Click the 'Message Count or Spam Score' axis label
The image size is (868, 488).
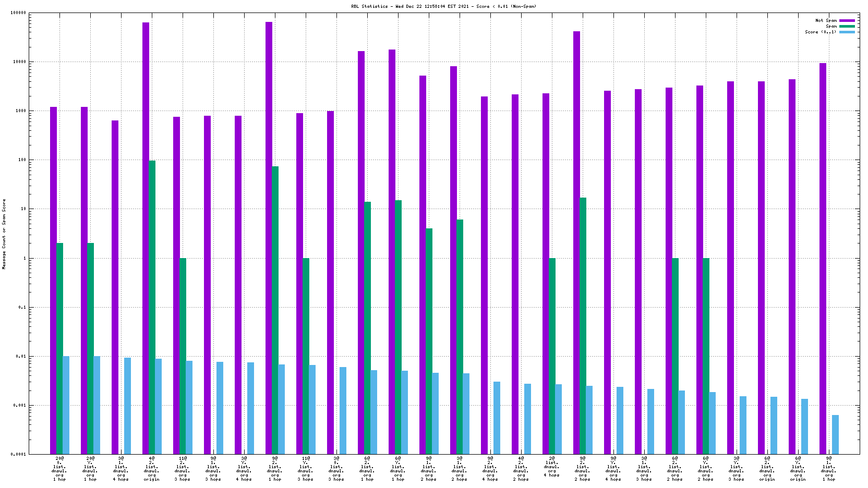point(4,234)
